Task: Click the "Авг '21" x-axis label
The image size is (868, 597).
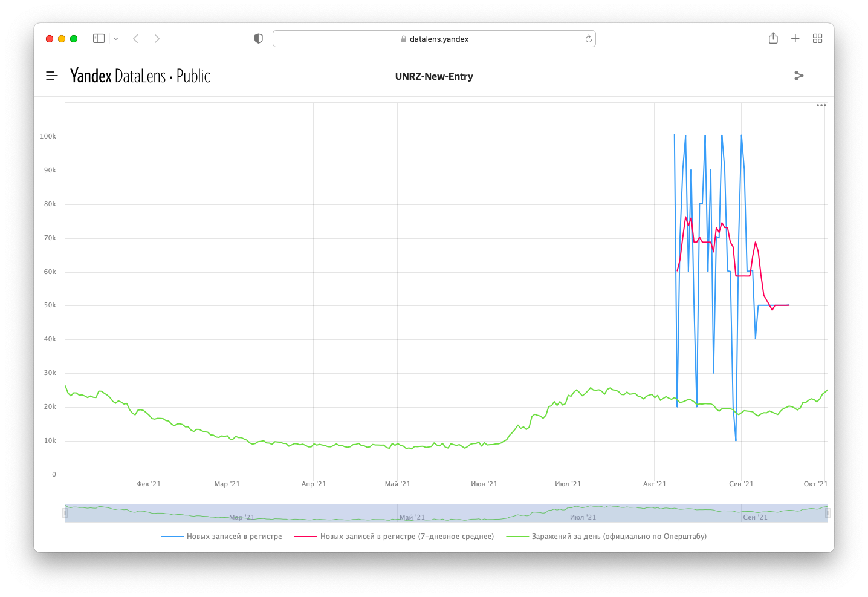Action: coord(655,484)
